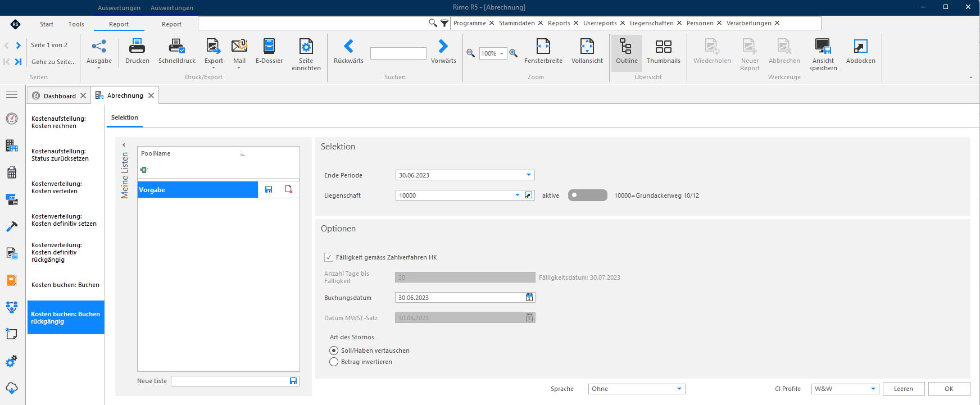The height and width of the screenshot is (405, 980).
Task: Open Seite einrichten page setup
Action: tap(306, 46)
